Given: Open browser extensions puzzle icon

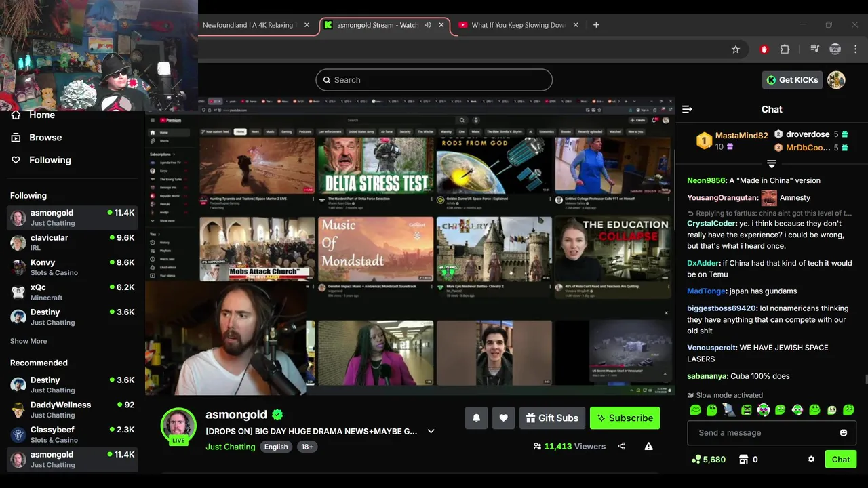Looking at the screenshot, I should (785, 49).
